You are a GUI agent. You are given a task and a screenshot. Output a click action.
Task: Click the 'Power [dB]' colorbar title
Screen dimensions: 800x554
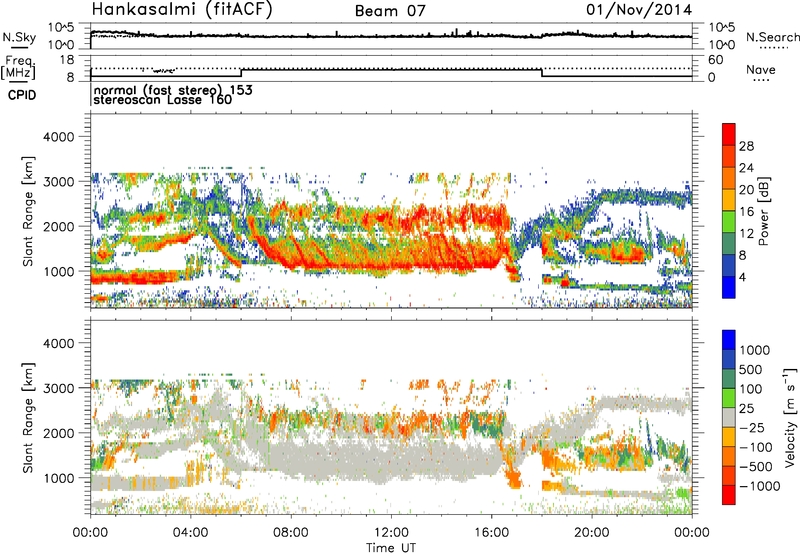pos(764,211)
